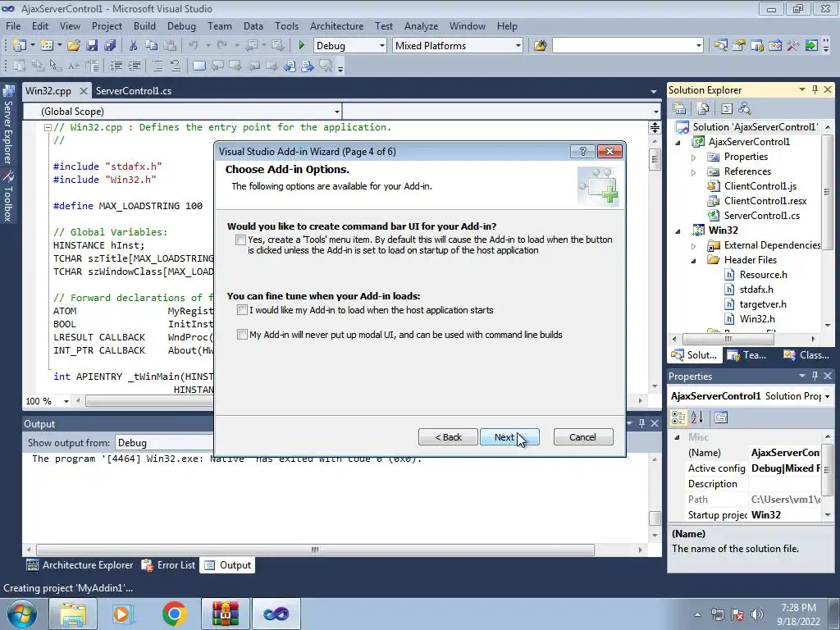
Task: Click the code editor vertical scrollbar thumb
Action: pos(655,160)
